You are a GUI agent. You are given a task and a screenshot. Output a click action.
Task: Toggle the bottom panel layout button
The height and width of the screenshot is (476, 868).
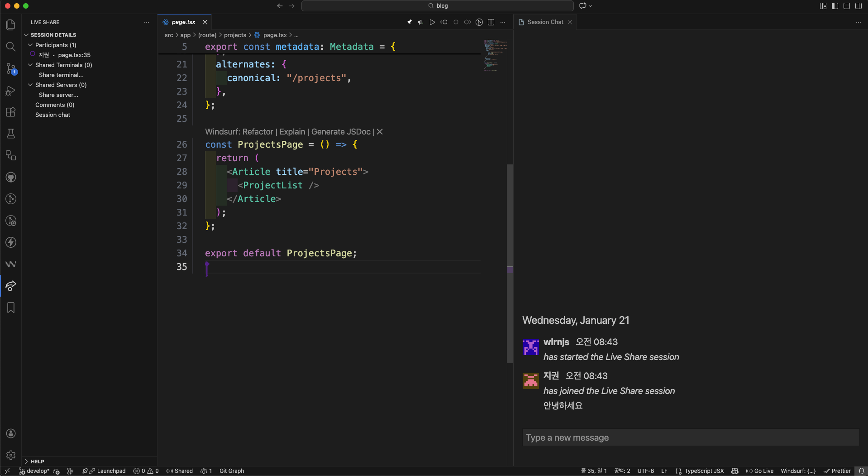pyautogui.click(x=847, y=6)
